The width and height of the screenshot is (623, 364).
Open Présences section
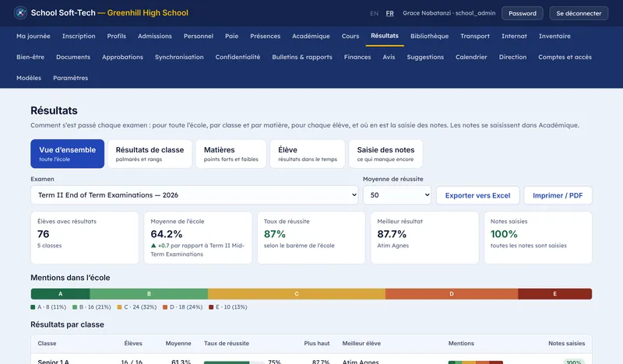[x=265, y=36]
